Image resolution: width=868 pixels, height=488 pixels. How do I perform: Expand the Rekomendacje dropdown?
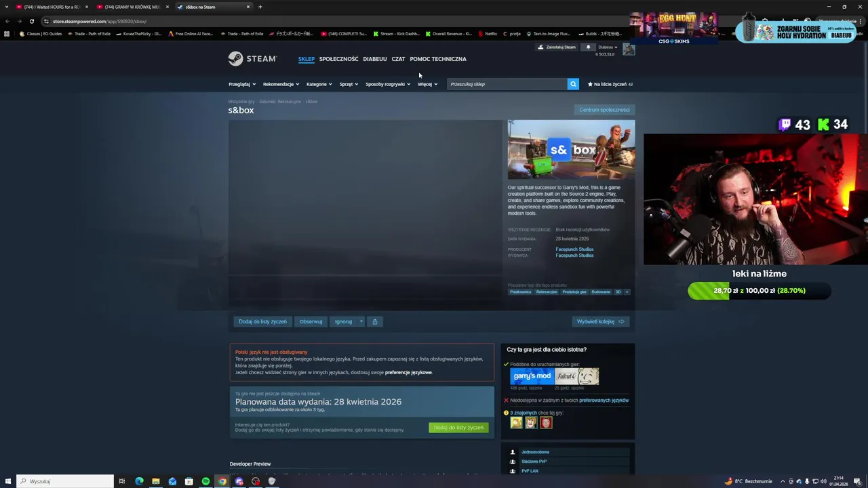[x=281, y=84]
